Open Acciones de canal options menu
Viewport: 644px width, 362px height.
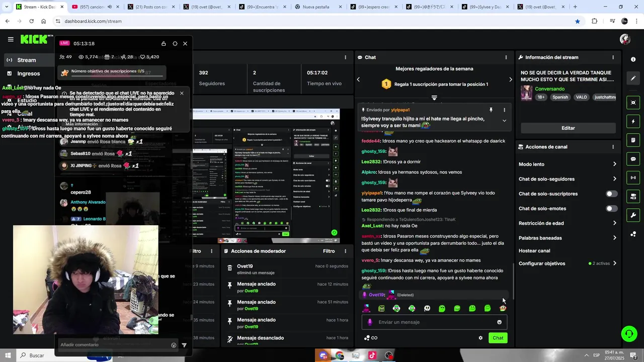pos(613,147)
